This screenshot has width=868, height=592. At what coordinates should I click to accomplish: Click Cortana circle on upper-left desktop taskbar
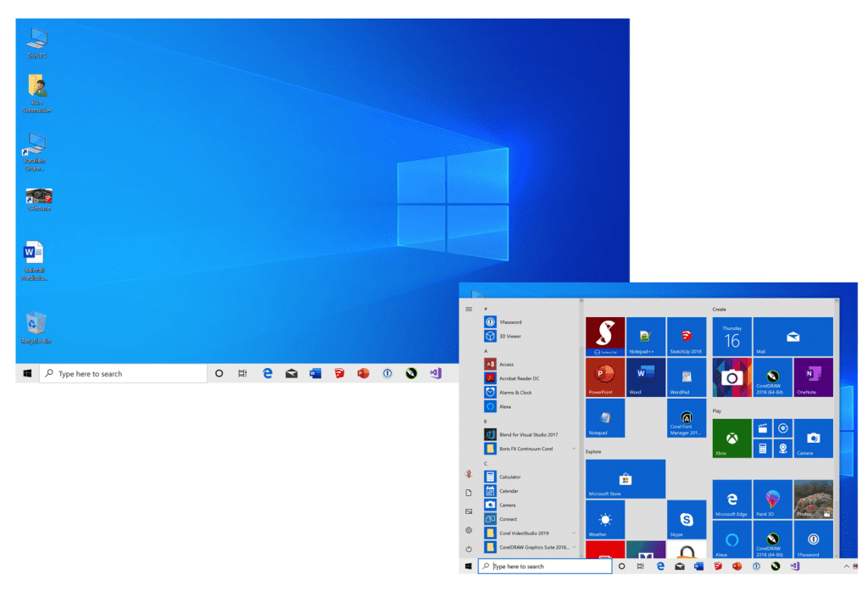(220, 373)
